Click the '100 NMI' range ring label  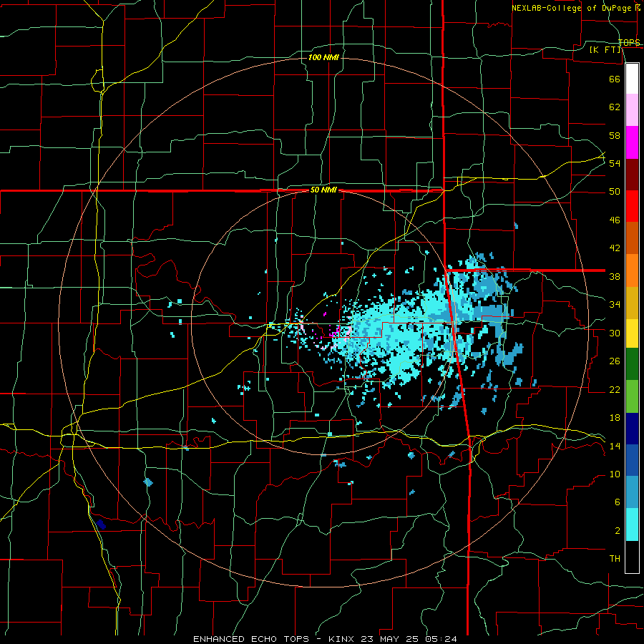[x=323, y=57]
